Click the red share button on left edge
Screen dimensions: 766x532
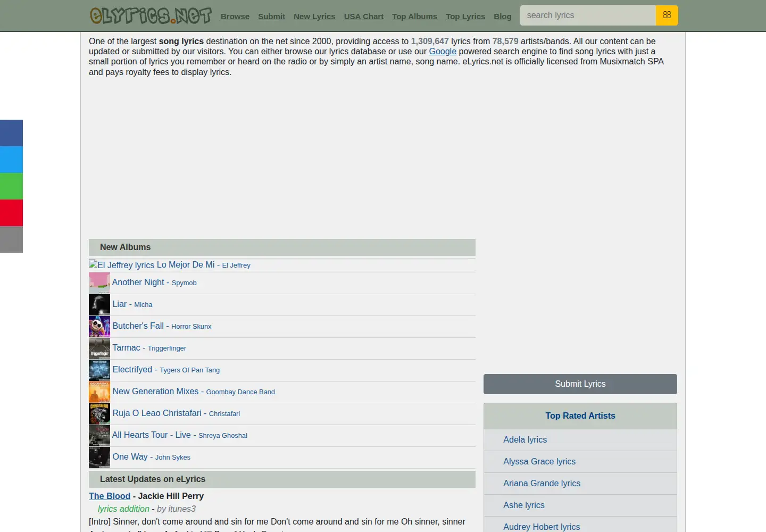pos(11,213)
